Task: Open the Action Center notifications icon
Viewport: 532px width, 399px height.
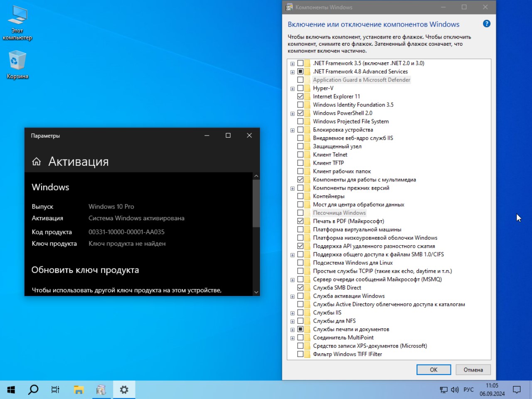Action: (x=517, y=390)
